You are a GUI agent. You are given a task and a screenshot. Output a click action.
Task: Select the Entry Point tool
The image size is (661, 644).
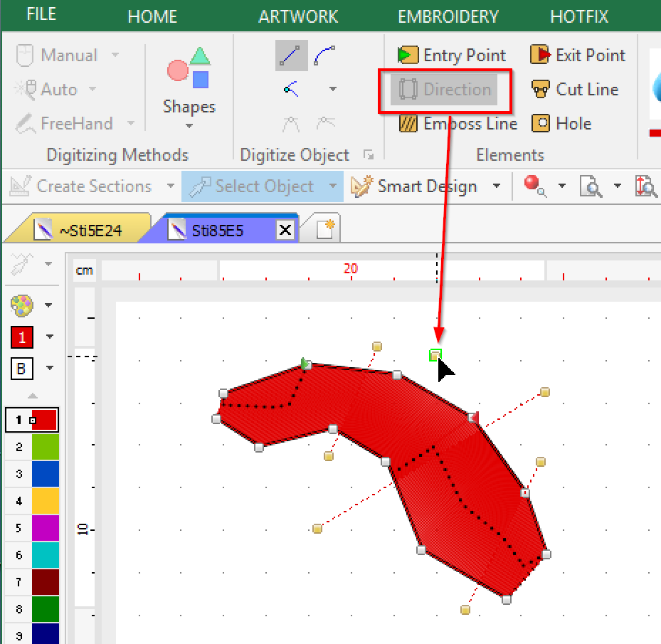[452, 56]
